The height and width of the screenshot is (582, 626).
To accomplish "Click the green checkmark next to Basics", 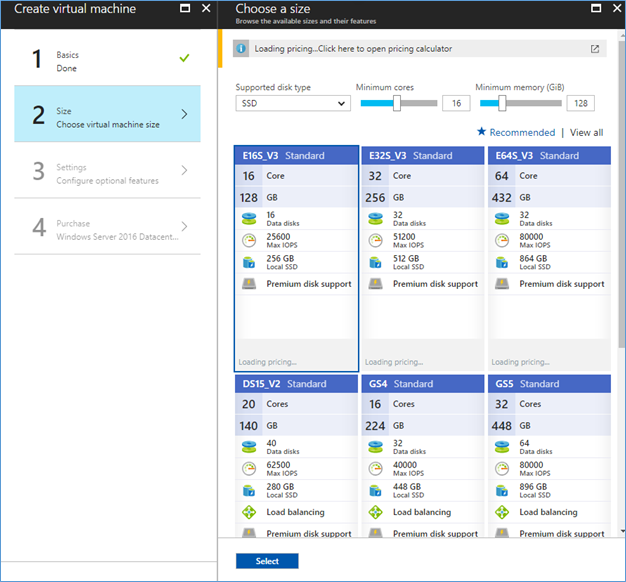I will [x=184, y=58].
